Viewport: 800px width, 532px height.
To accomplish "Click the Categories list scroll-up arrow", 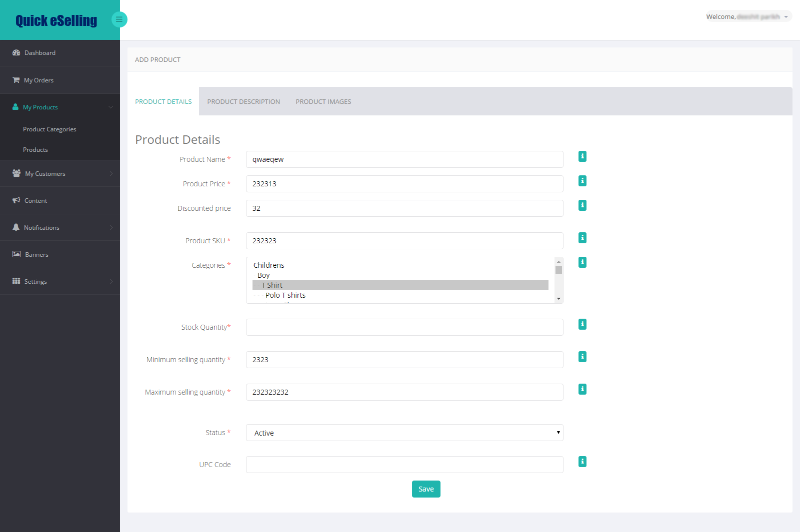I will (559, 262).
